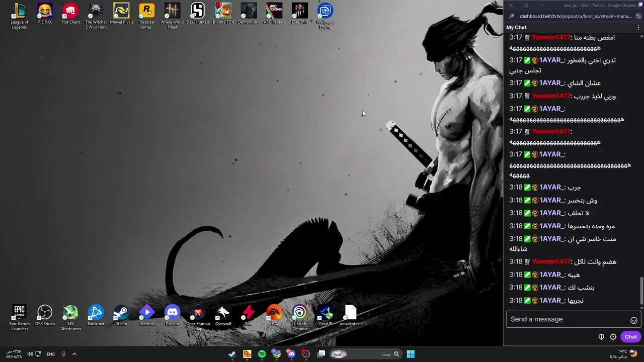Open the weather widget showing 14°C

[x=624, y=354]
